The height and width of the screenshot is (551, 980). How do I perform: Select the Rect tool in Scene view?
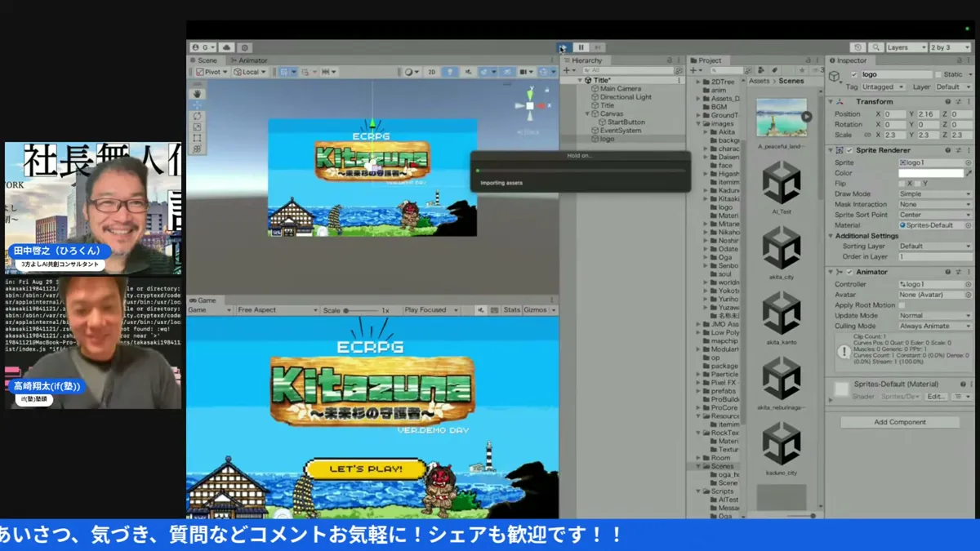[x=198, y=138]
